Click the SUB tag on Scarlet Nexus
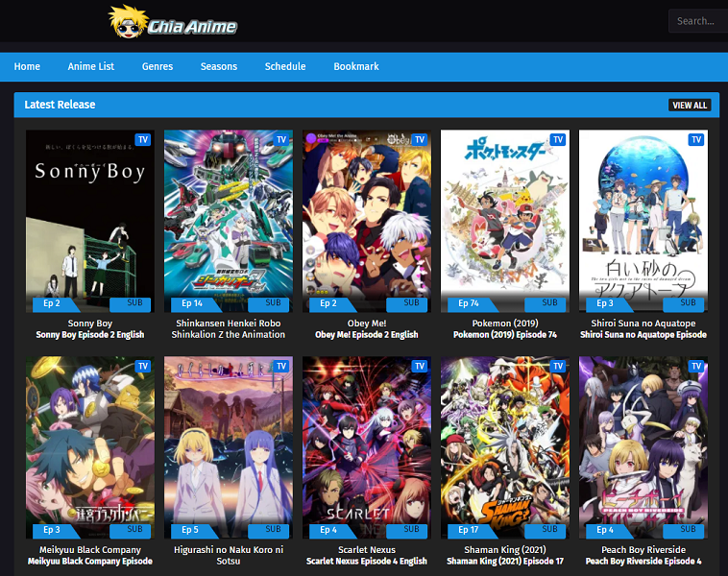The image size is (728, 576). 407,531
